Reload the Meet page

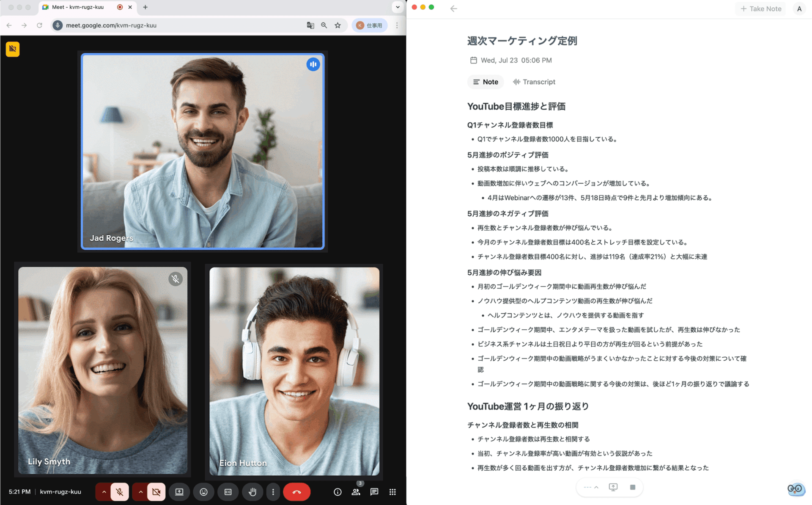39,25
